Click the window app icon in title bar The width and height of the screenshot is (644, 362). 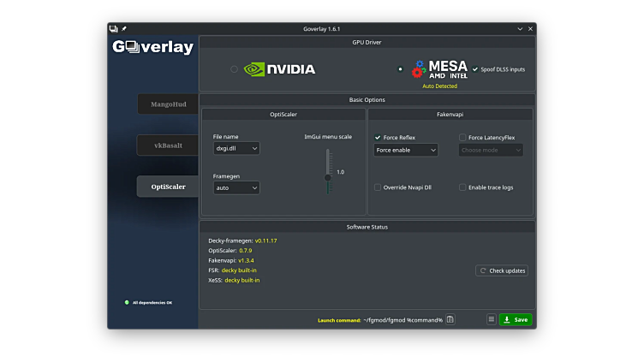click(x=114, y=29)
